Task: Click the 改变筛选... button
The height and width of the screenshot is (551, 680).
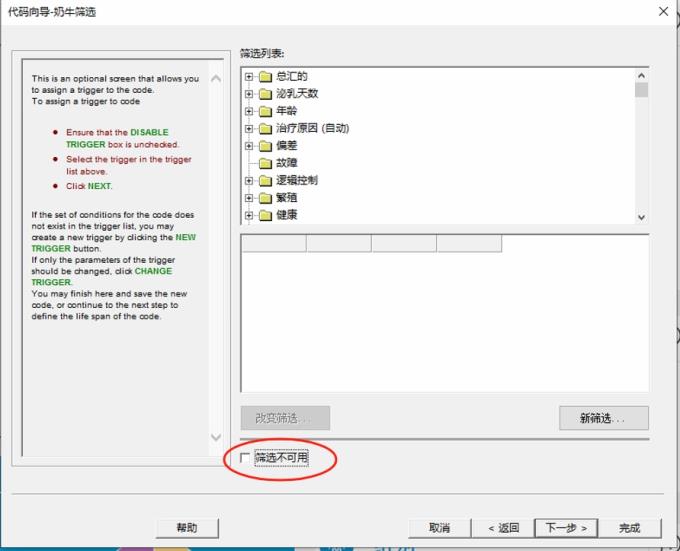Action: click(x=285, y=418)
